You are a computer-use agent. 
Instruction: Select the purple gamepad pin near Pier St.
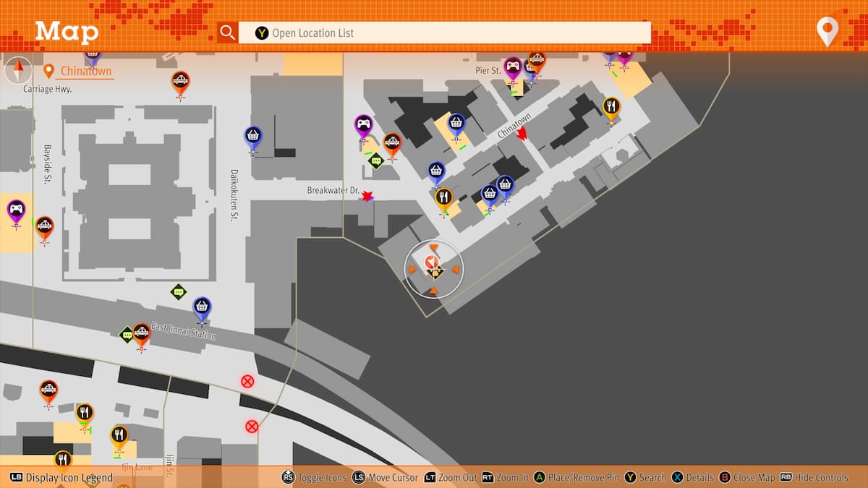point(513,68)
